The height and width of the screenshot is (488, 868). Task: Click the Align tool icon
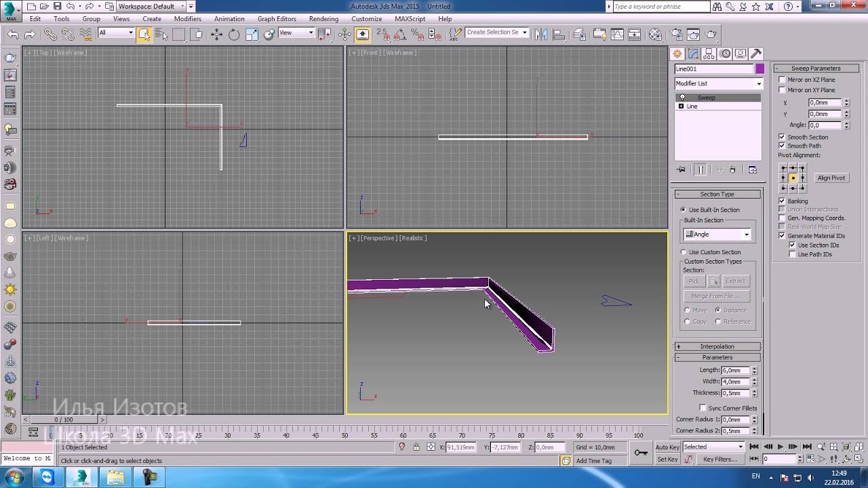click(559, 35)
